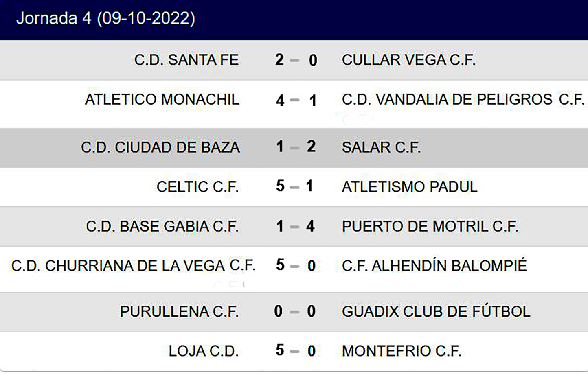Click C.F. ALHENDÍN BALOMPIÉ team name
The image size is (588, 374).
click(434, 266)
